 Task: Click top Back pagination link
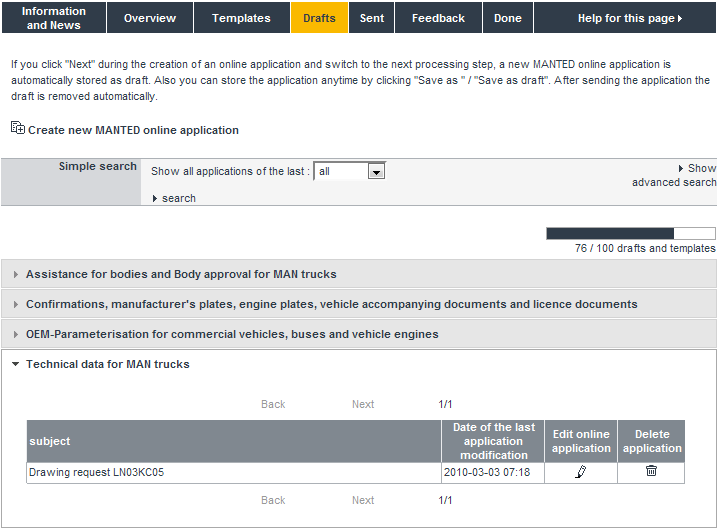[273, 404]
